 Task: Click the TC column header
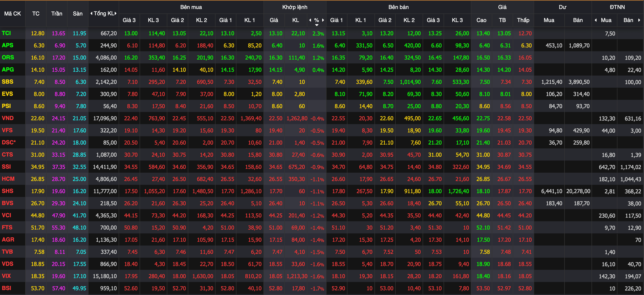click(36, 14)
